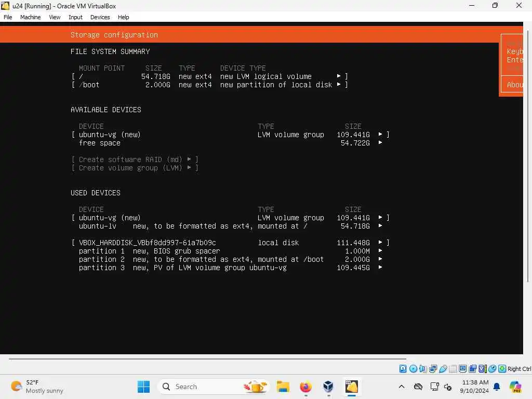Expand the /boot mount point arrow

pyautogui.click(x=339, y=84)
